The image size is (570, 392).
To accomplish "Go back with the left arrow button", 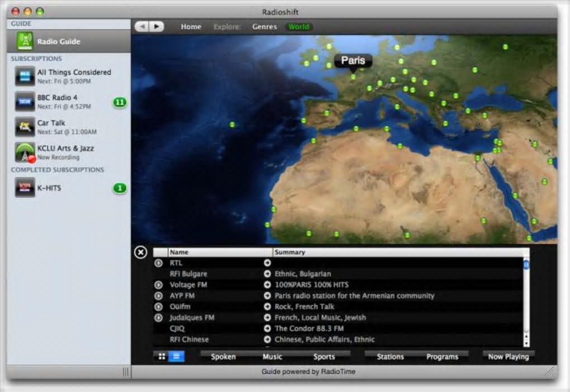I will pos(142,26).
